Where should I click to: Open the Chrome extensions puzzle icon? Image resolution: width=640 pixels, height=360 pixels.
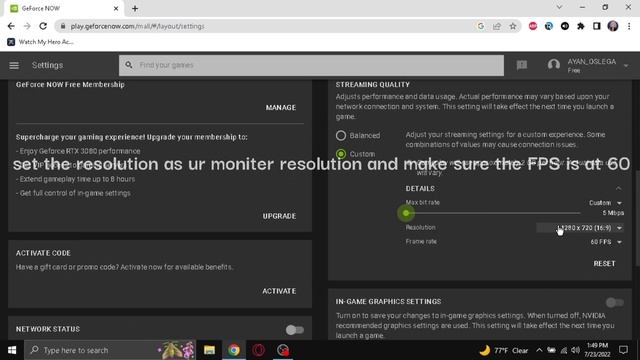click(581, 26)
